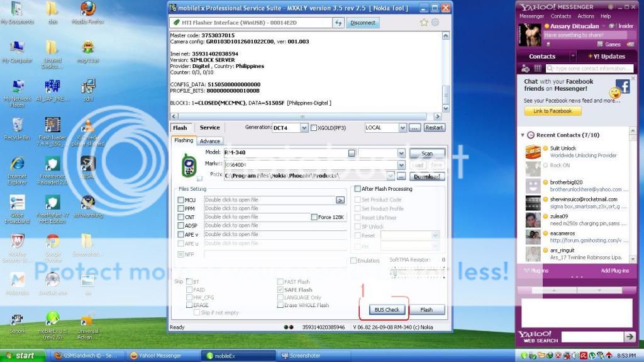Tick the CNT file checkbox

coord(180,217)
